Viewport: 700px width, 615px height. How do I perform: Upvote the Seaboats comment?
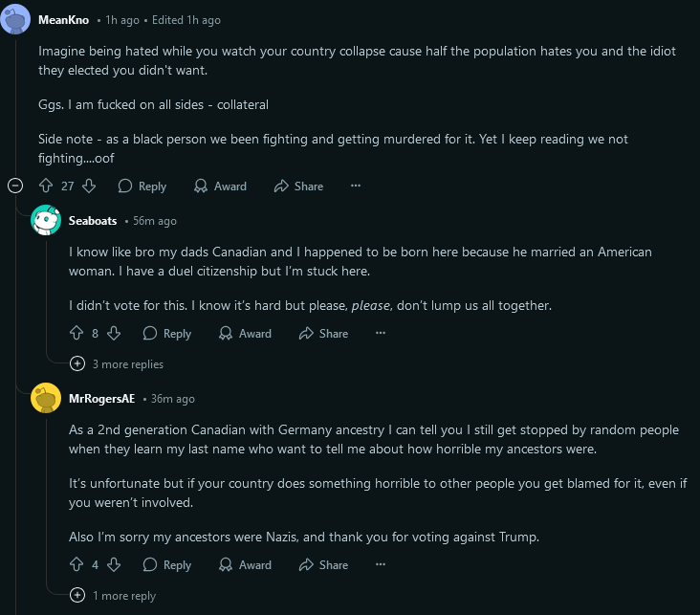[x=77, y=333]
